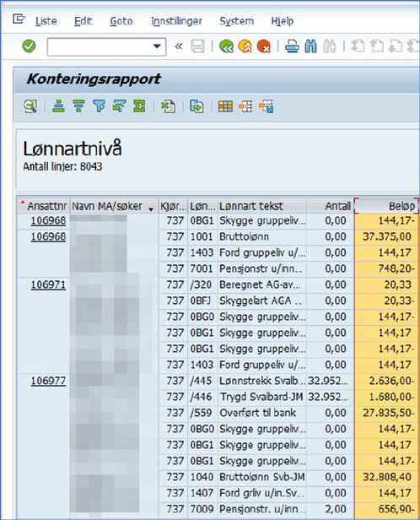
Task: Select the Beløp column header
Action: 386,206
